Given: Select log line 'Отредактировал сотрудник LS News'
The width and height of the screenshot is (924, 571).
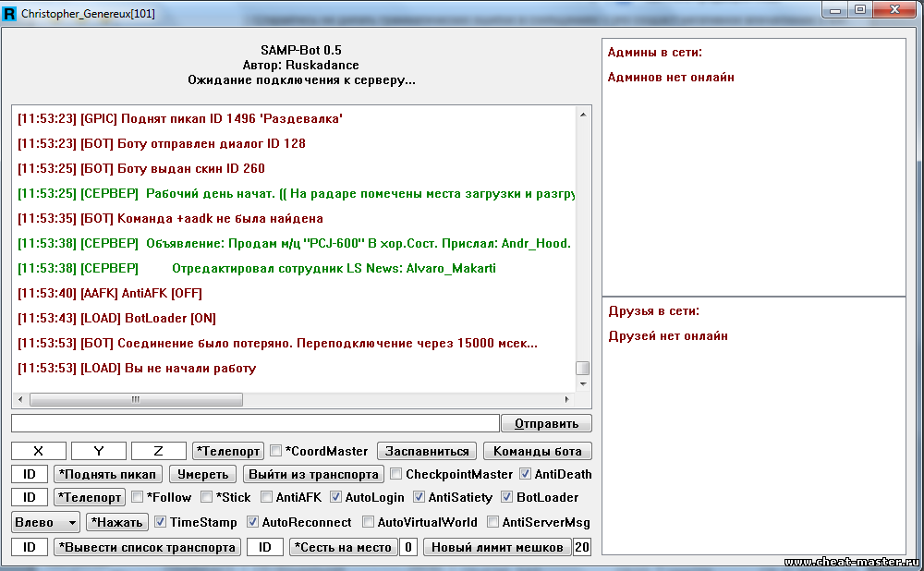Looking at the screenshot, I should (x=257, y=268).
